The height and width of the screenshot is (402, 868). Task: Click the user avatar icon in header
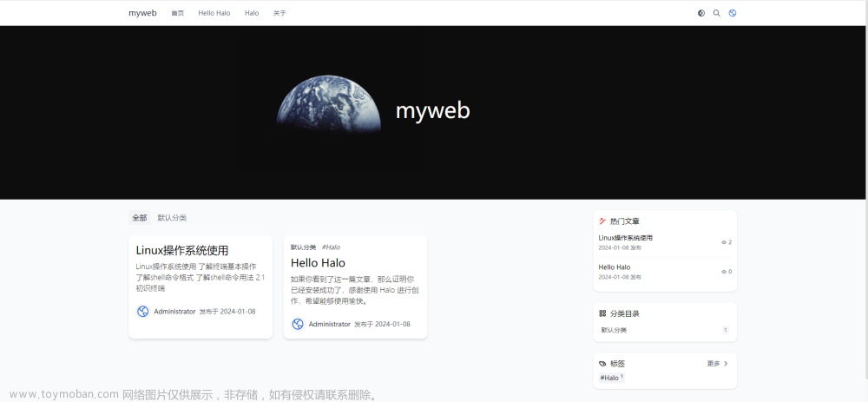click(x=733, y=13)
